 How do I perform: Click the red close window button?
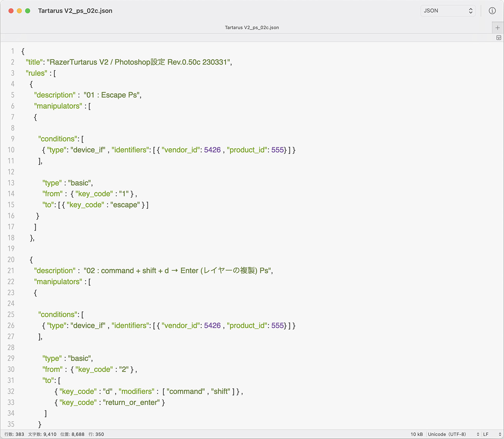coord(11,11)
